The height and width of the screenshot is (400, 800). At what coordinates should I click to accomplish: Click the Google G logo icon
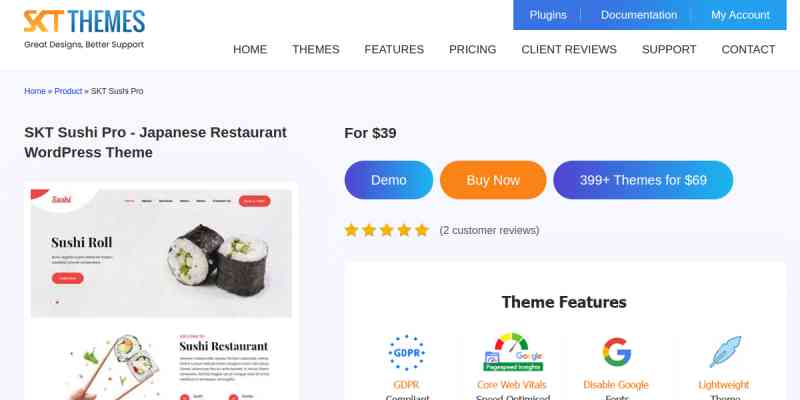[x=616, y=352]
